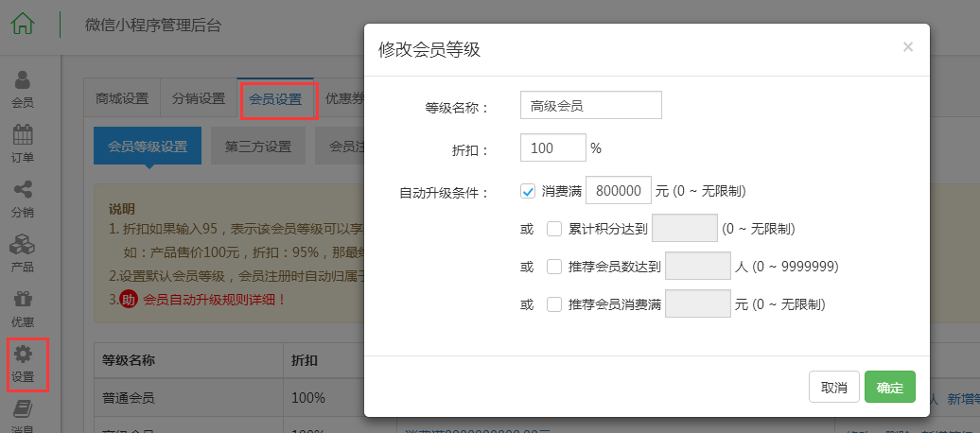
Task: Enable the 累计积分达到 checkbox
Action: coord(553,229)
